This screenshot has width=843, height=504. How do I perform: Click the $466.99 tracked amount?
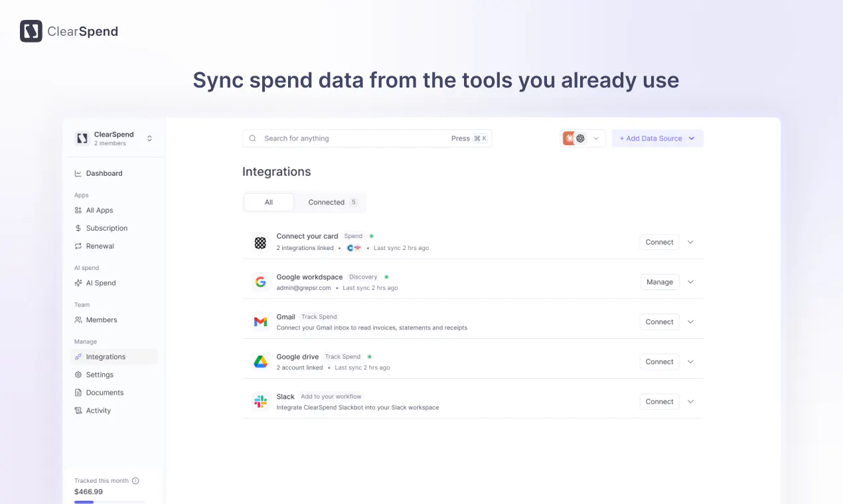pos(88,492)
